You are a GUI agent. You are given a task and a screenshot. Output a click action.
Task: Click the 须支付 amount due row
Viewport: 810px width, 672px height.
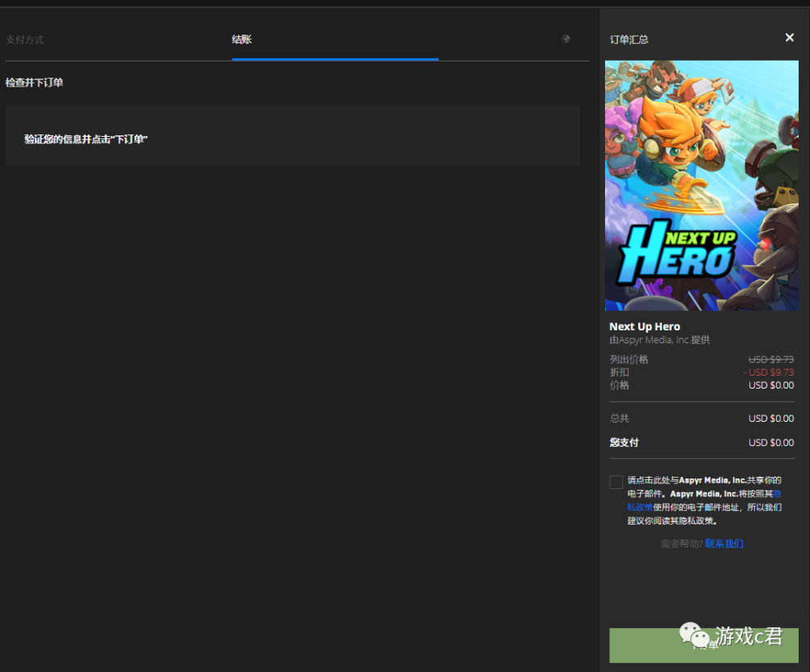click(769, 442)
